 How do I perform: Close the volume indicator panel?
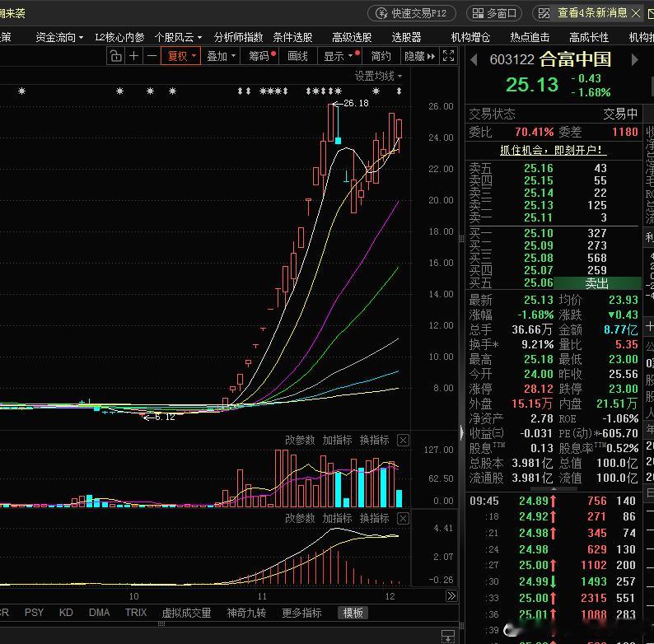coord(403,440)
